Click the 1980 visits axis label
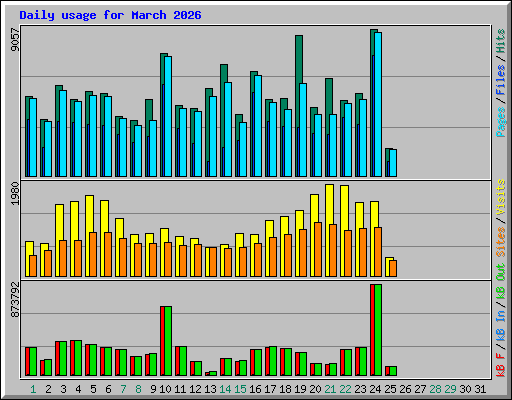 15,194
